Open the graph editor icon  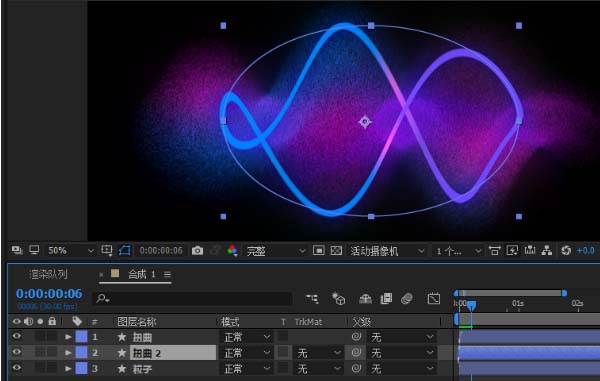[x=434, y=298]
